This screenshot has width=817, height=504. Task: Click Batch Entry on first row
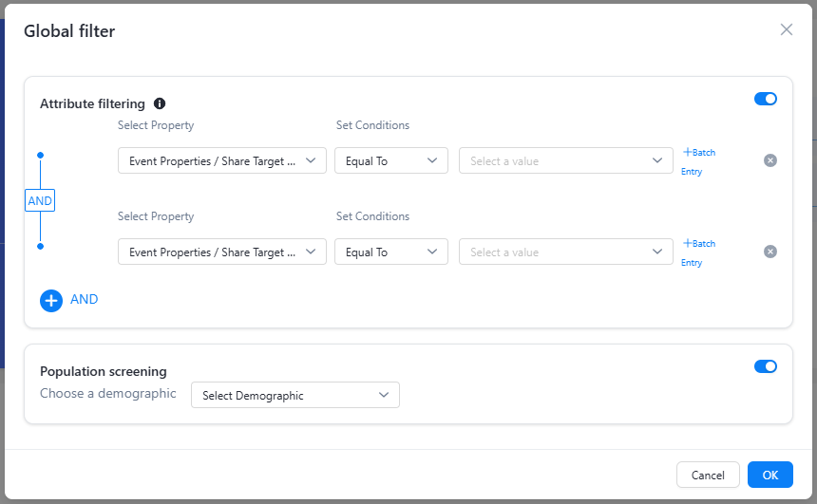point(697,160)
